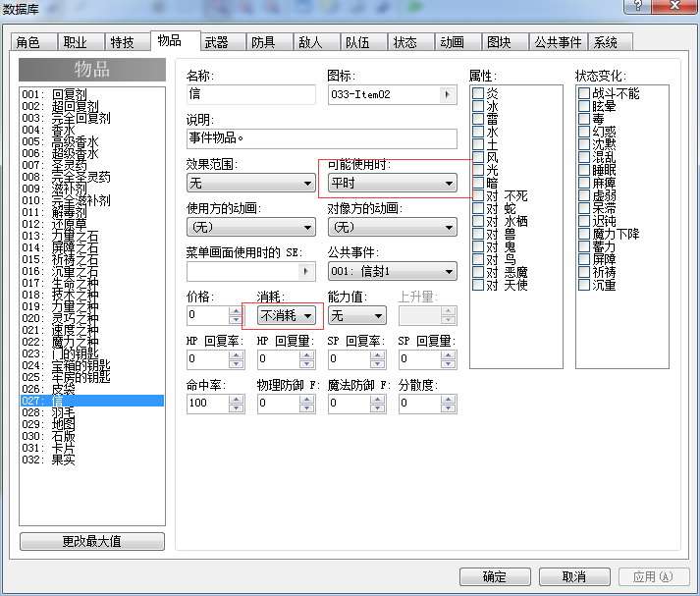Increase HP 回复率 spinner value
Viewport: 700px width, 596px height.
[236, 354]
